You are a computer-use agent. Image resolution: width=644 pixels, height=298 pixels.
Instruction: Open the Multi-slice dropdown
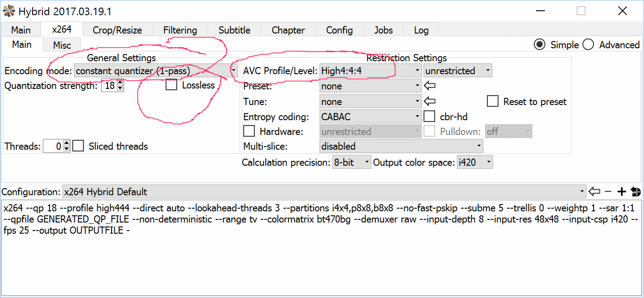[401, 146]
